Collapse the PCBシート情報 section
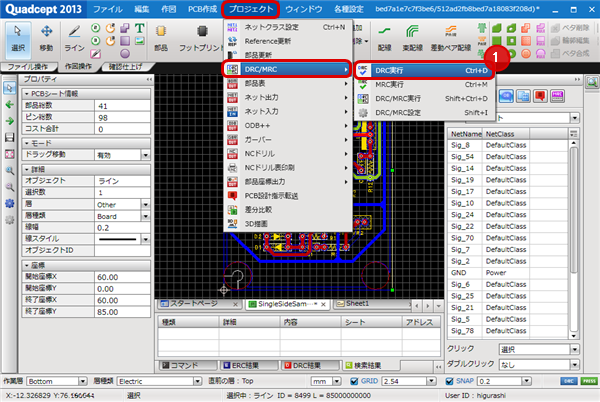This screenshot has width=600, height=402. [x=27, y=94]
